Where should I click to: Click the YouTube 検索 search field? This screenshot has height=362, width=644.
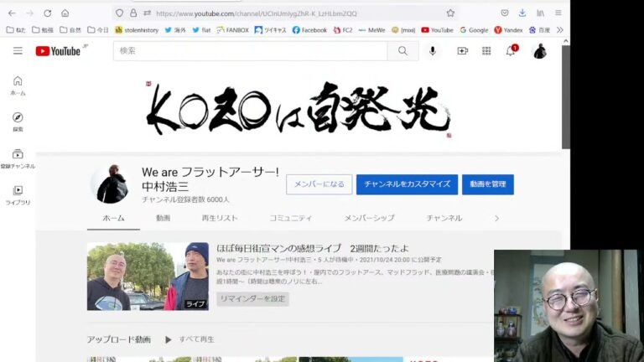250,51
